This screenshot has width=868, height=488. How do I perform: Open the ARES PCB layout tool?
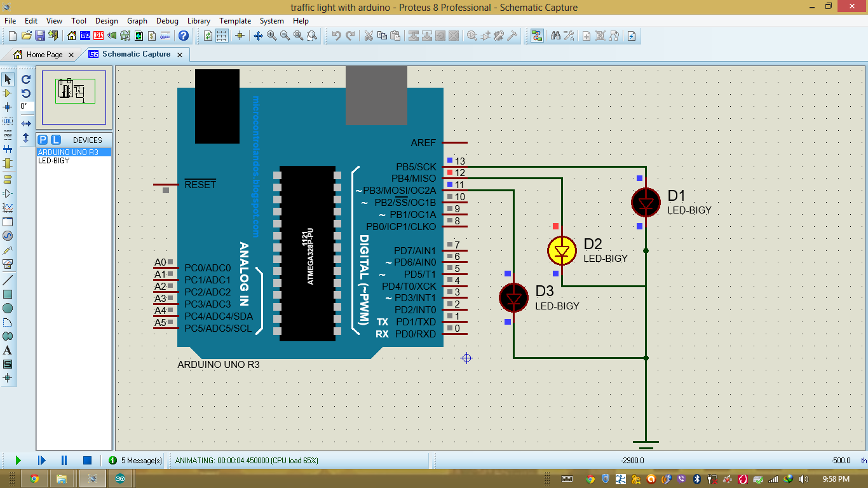pyautogui.click(x=98, y=36)
